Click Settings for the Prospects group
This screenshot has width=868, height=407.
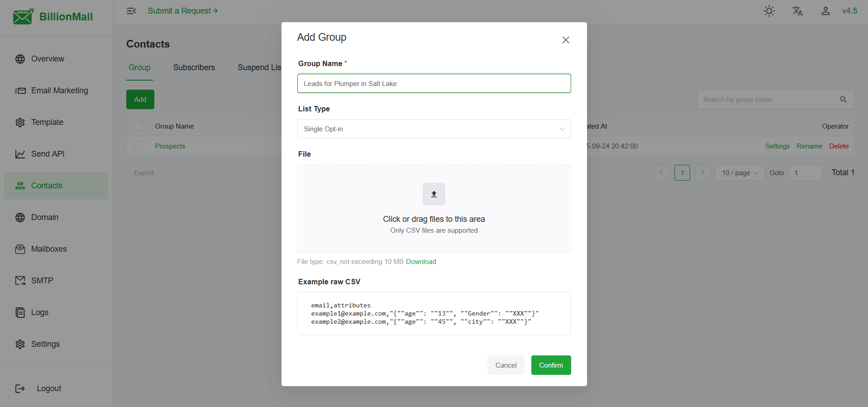click(777, 146)
